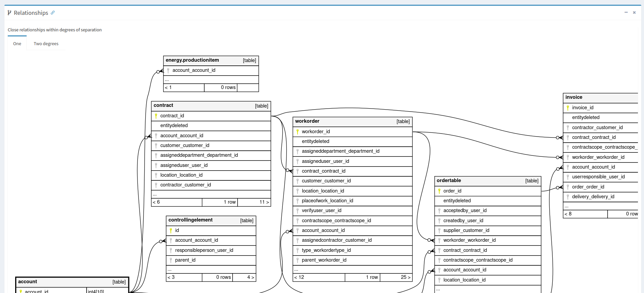Click the key icon beside invoice_id
The image size is (644, 293).
coord(568,108)
